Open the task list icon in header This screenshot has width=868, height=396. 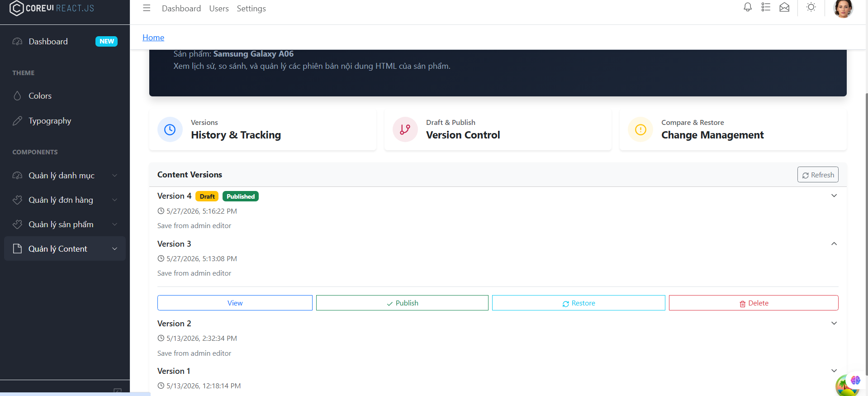[x=766, y=7]
